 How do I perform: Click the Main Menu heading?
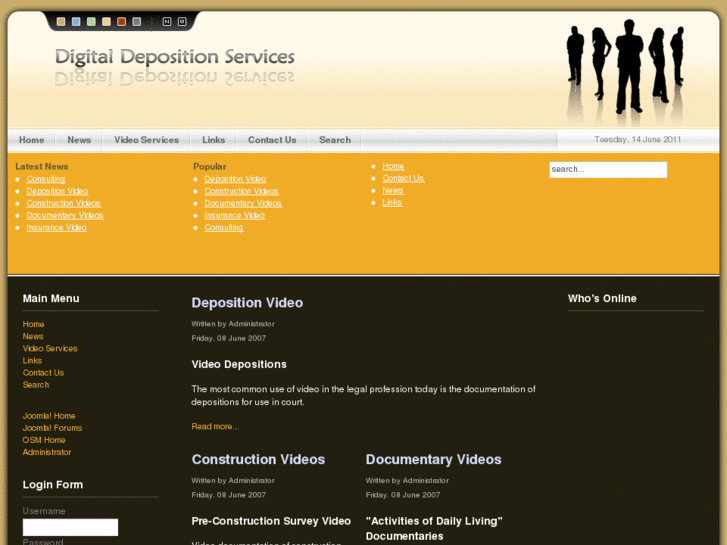[x=51, y=298]
